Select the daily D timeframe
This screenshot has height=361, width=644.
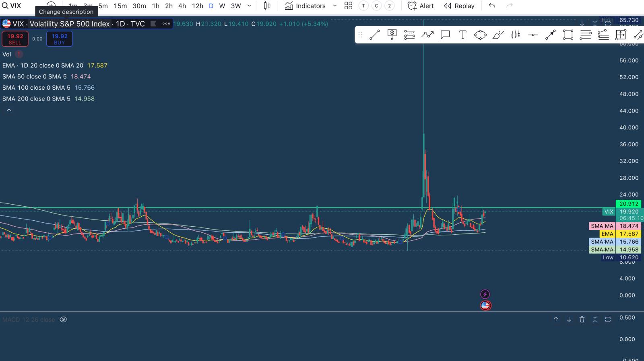(x=211, y=6)
